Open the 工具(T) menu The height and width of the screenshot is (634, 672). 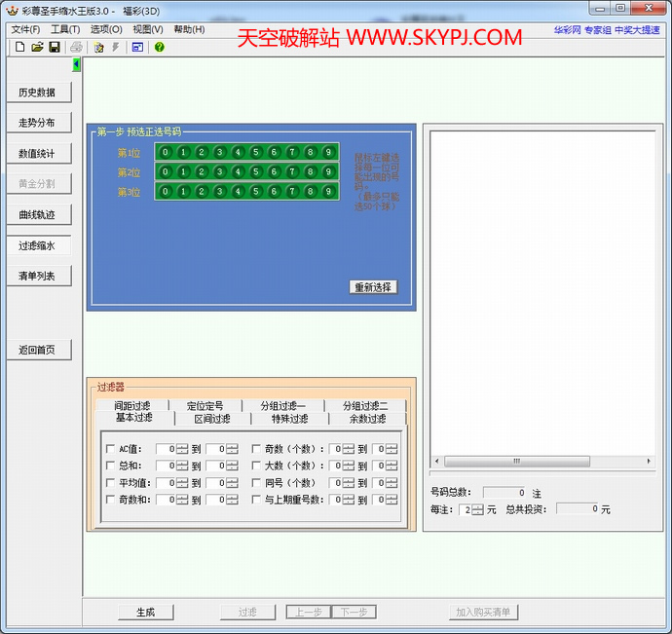[65, 29]
